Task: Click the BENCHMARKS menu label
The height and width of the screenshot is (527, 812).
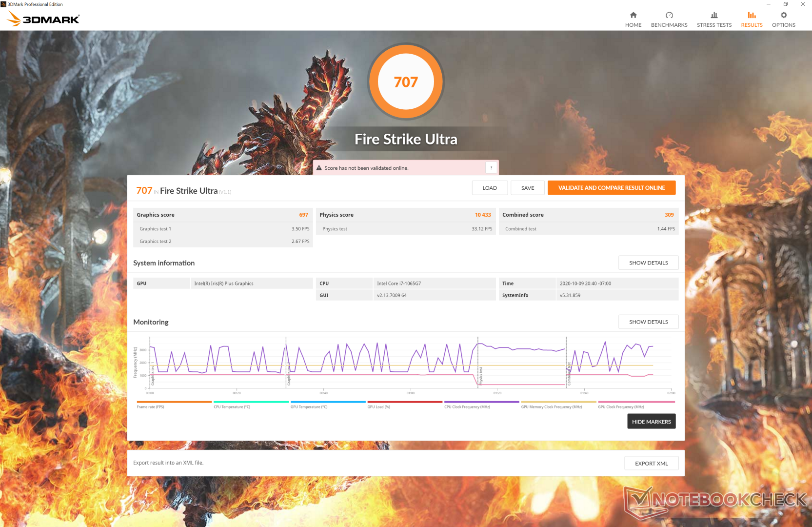Action: tap(669, 25)
